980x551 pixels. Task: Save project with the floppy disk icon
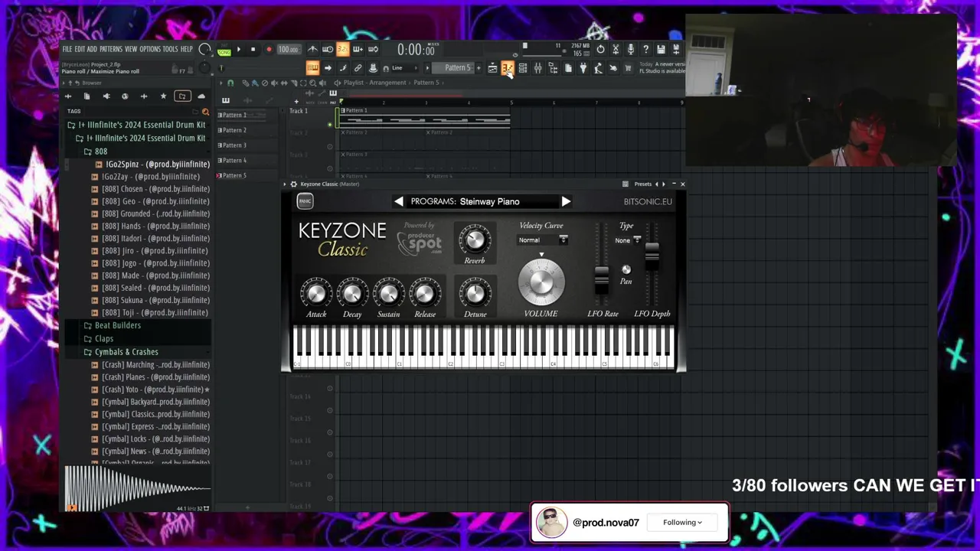(661, 50)
